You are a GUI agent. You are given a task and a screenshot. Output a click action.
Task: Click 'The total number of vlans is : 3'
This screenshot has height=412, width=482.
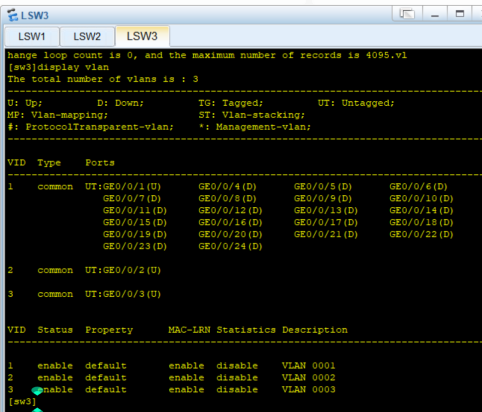103,79
